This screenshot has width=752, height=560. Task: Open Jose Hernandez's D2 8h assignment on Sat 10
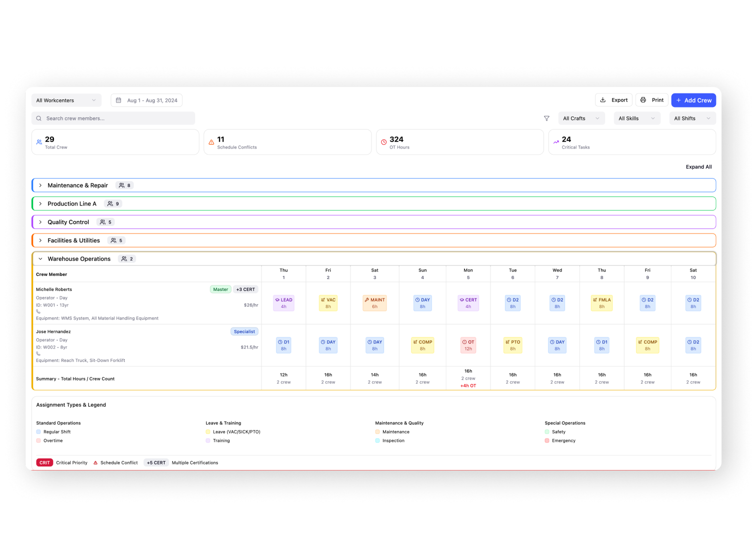[693, 345]
